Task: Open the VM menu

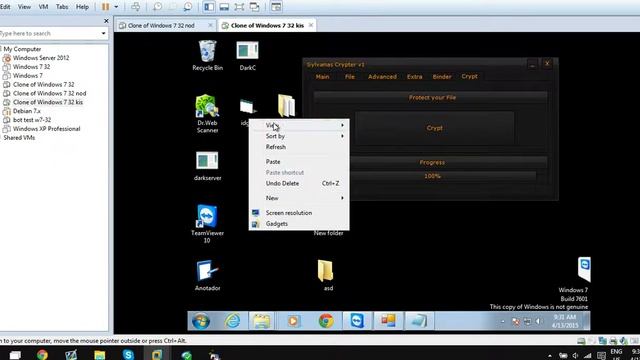Action: (x=43, y=7)
